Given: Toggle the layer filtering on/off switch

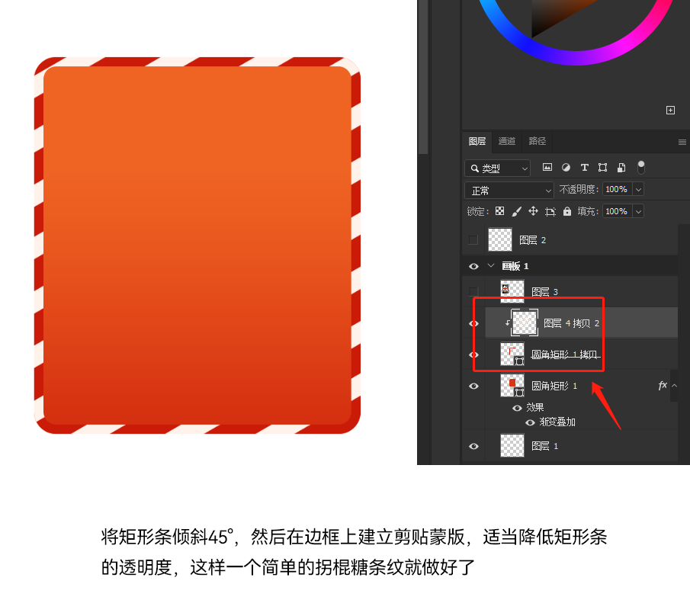Looking at the screenshot, I should (641, 167).
